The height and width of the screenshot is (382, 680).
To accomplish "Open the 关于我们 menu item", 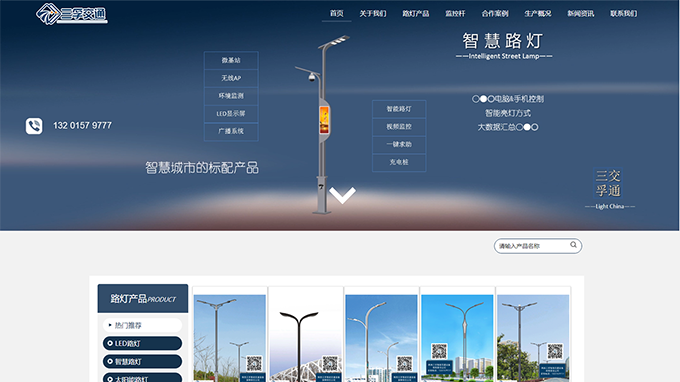I will point(373,13).
